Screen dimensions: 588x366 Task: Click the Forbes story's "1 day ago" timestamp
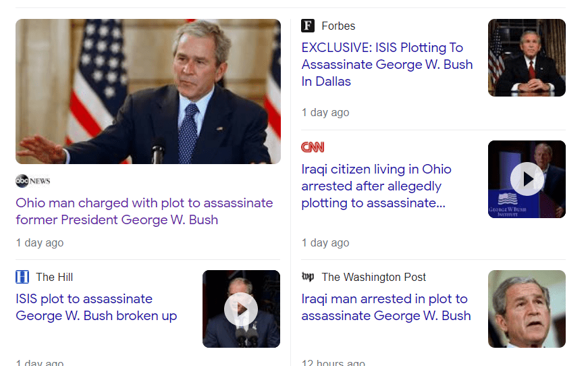coord(325,112)
